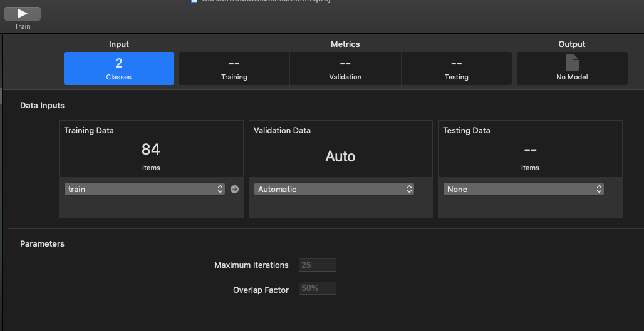Click the arrow icon beside train dropdown
The image size is (644, 331).
[x=234, y=189]
